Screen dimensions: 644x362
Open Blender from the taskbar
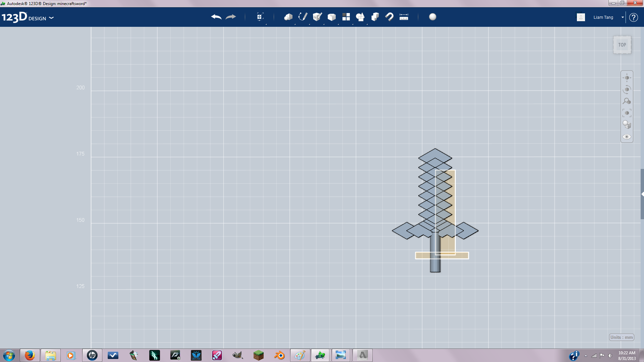pos(279,355)
